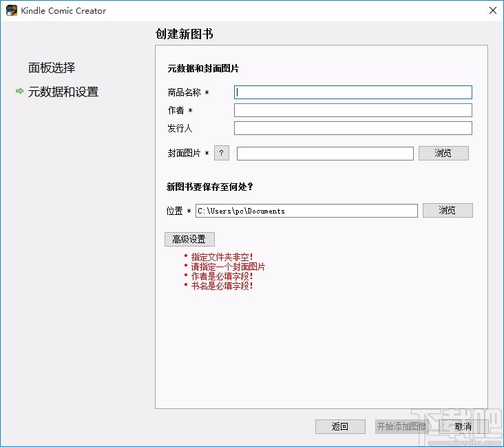504x447 pixels.
Task: Click the 封面图片 path input field
Action: click(325, 154)
